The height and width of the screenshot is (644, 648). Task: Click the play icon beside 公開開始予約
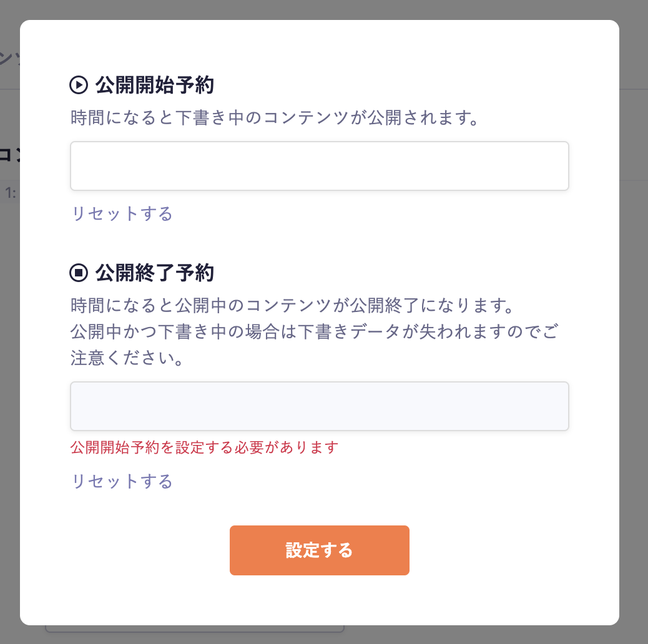(x=79, y=85)
